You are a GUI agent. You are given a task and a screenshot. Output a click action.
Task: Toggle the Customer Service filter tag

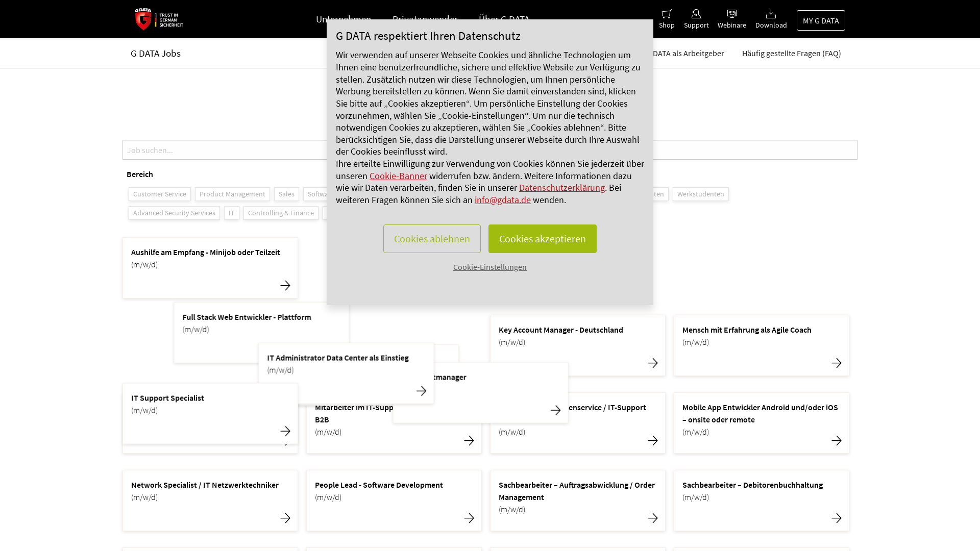coord(159,194)
